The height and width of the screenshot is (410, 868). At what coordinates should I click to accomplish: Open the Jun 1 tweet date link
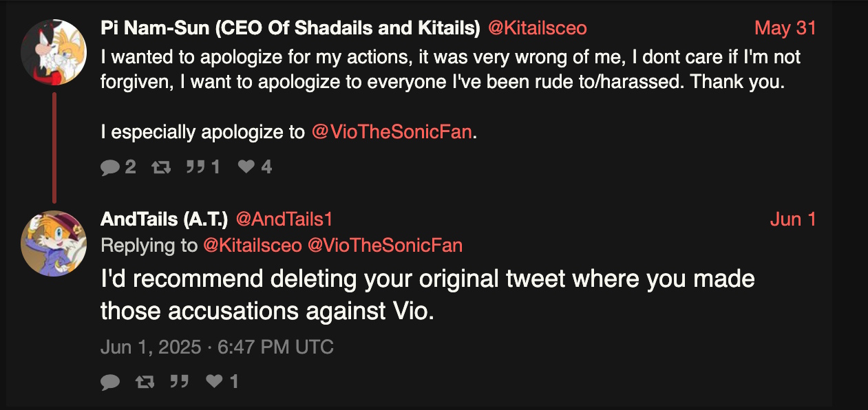(792, 219)
